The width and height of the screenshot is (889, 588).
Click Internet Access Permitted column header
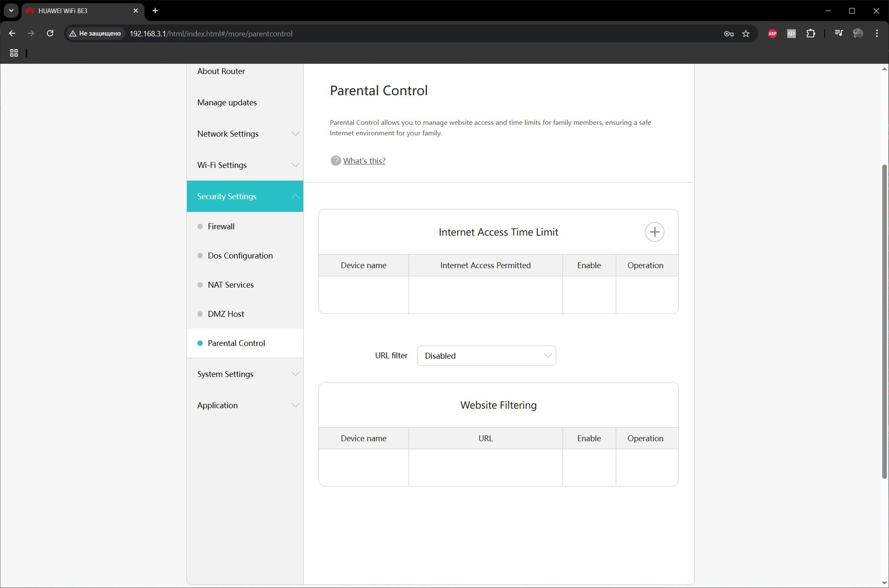click(x=485, y=265)
